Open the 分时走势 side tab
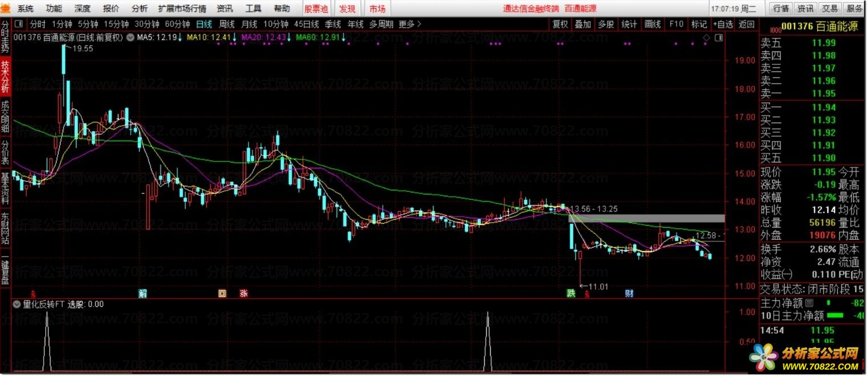 (x=5, y=38)
